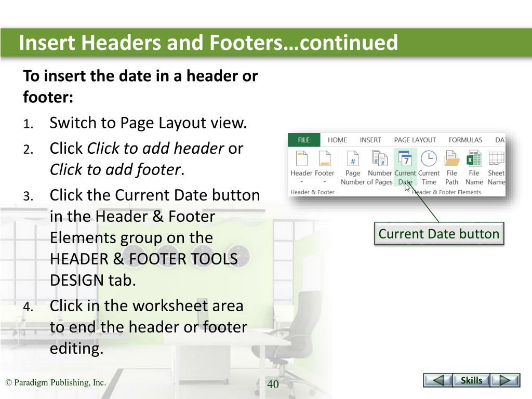Switch to the INSERT tab

[x=370, y=140]
